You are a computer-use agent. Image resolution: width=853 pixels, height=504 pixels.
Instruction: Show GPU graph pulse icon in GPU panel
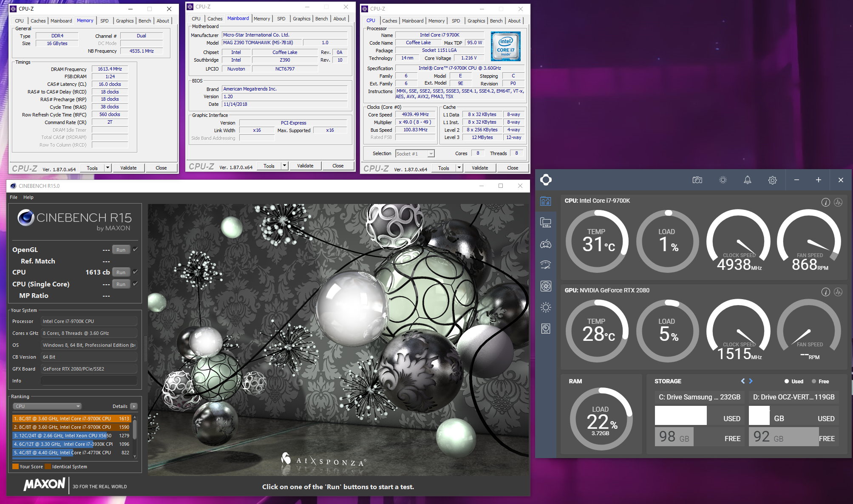pyautogui.click(x=838, y=292)
